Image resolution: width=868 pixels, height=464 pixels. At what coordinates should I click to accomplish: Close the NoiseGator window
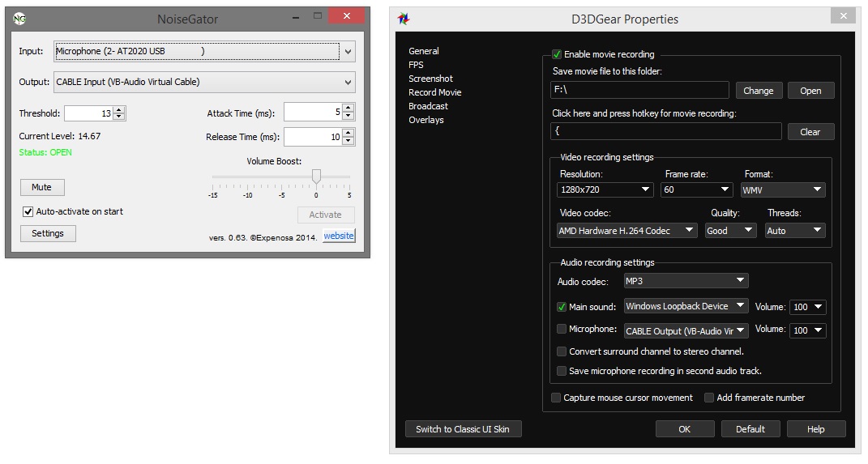[x=347, y=16]
